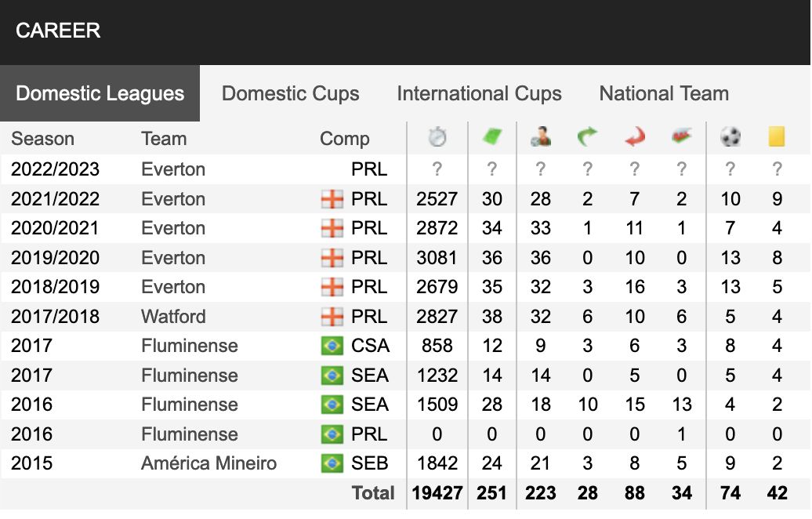812x519 pixels.
Task: Open the América Mineiro team link
Action: click(208, 463)
